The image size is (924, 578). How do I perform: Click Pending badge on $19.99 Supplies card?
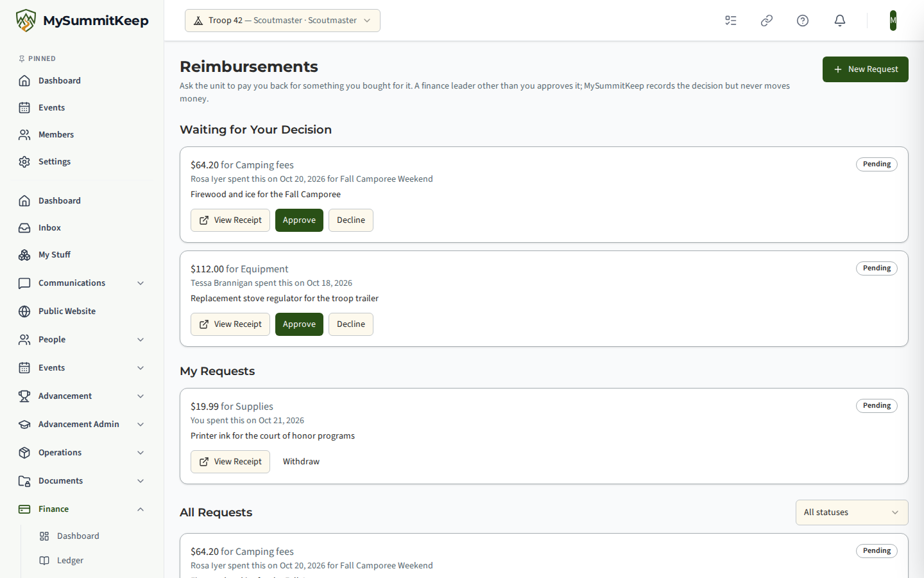coord(877,406)
